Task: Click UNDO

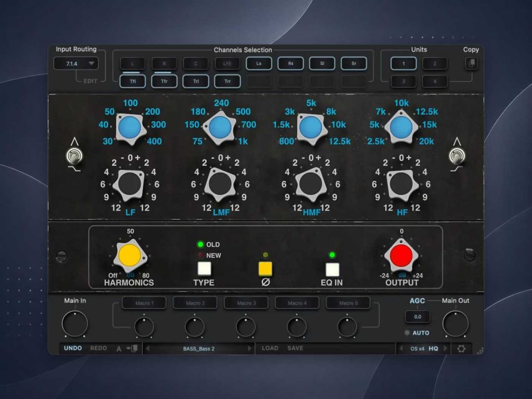Action: point(73,349)
